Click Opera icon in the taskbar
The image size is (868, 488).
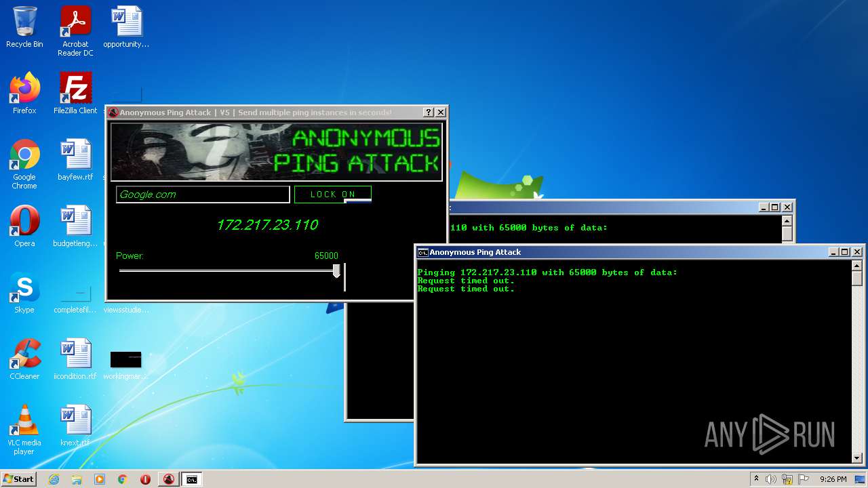pyautogui.click(x=145, y=479)
